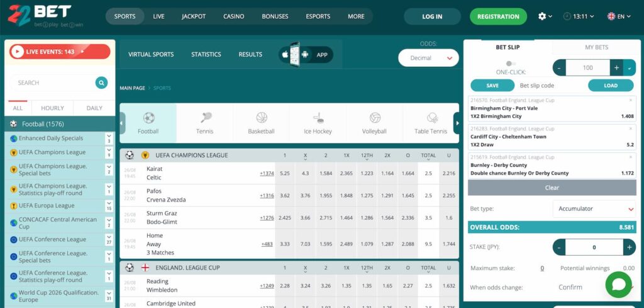The width and height of the screenshot is (644, 308).
Task: Click the stake amount field
Action: (594, 248)
